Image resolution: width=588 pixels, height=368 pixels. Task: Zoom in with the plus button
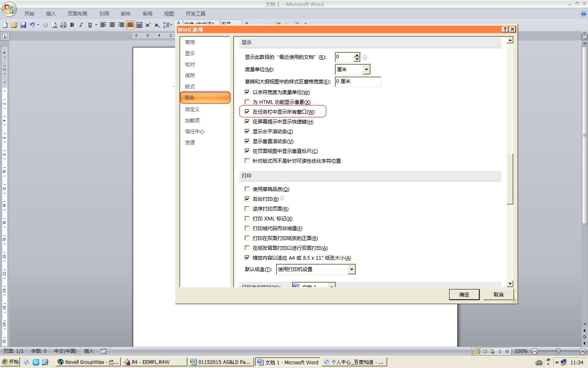coord(583,351)
